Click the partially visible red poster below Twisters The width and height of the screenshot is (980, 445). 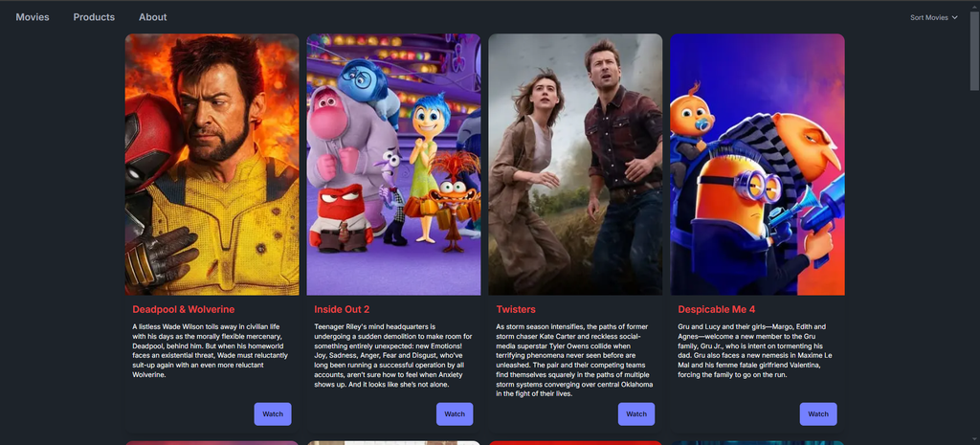[x=575, y=442]
